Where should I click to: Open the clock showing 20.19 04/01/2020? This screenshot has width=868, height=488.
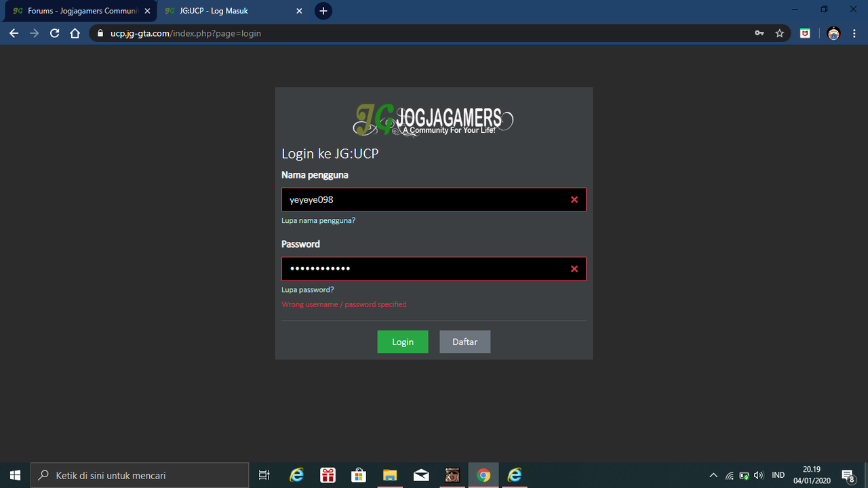click(812, 475)
